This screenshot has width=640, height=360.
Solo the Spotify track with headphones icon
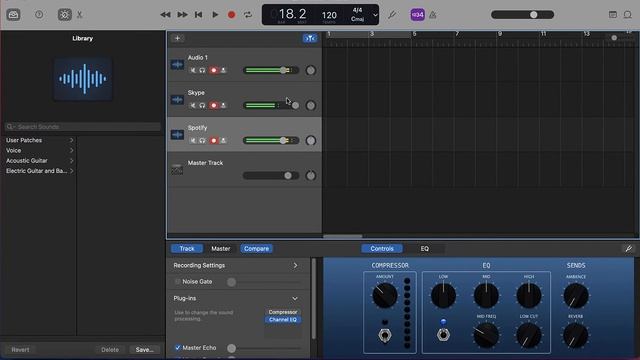pos(202,140)
